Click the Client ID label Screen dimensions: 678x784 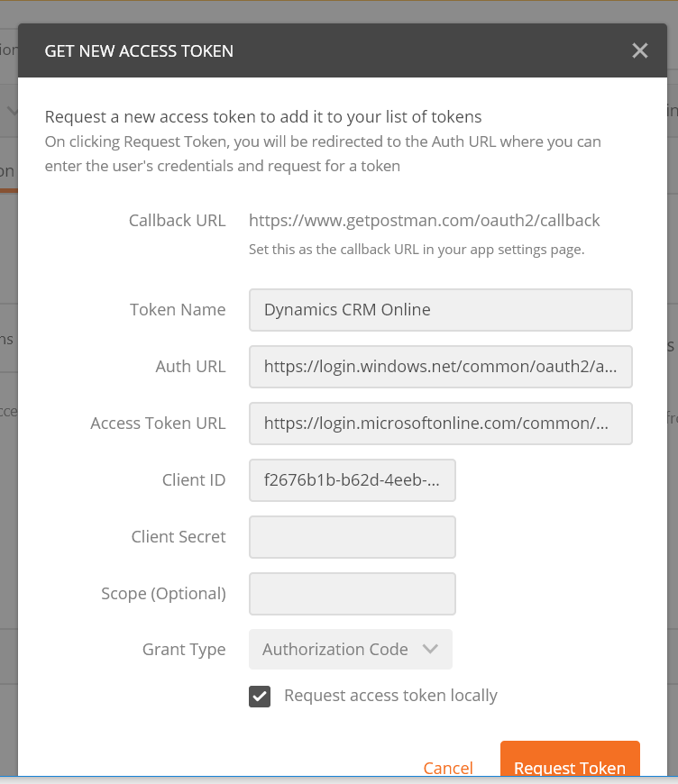point(194,479)
